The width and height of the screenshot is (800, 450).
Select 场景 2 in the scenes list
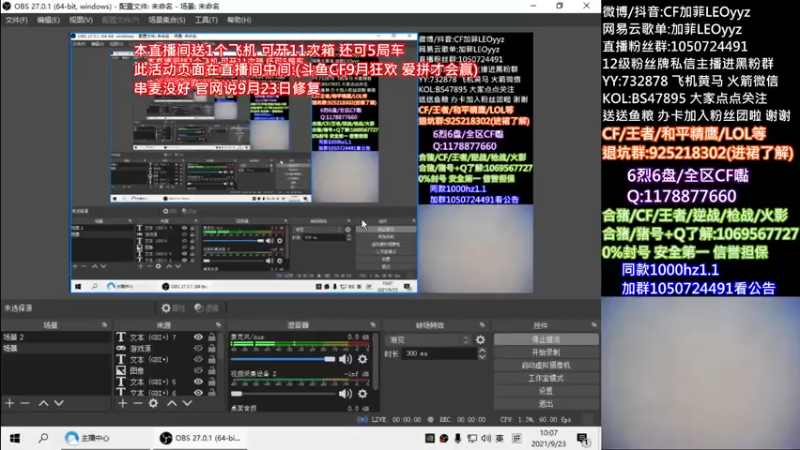pos(56,337)
